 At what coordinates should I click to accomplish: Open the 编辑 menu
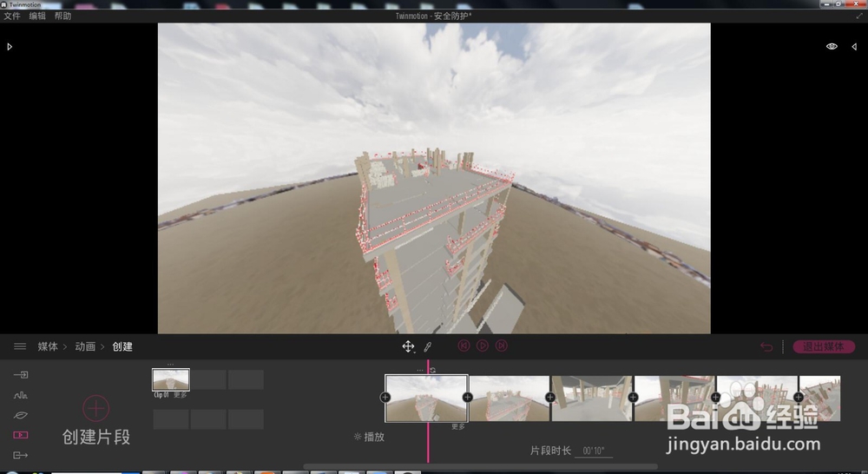click(37, 16)
